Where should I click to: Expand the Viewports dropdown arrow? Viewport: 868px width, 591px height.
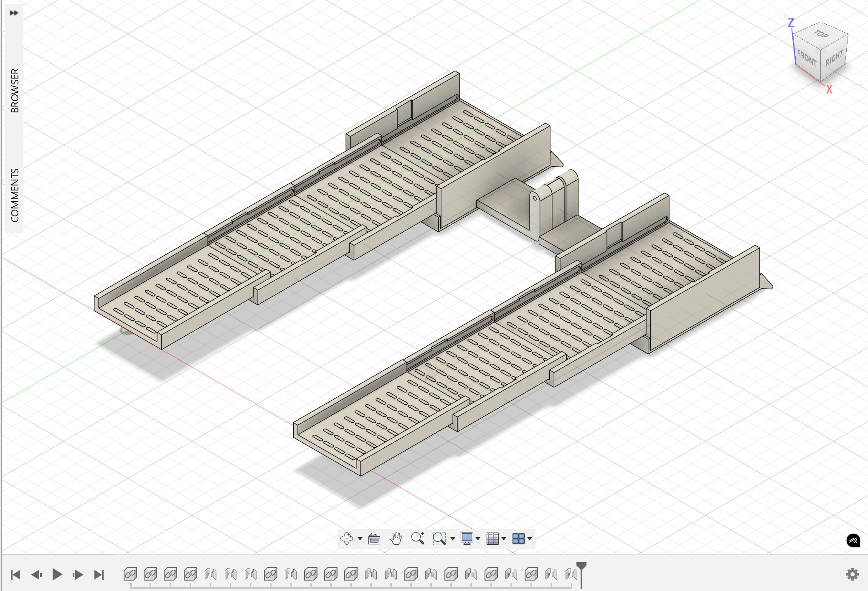530,539
